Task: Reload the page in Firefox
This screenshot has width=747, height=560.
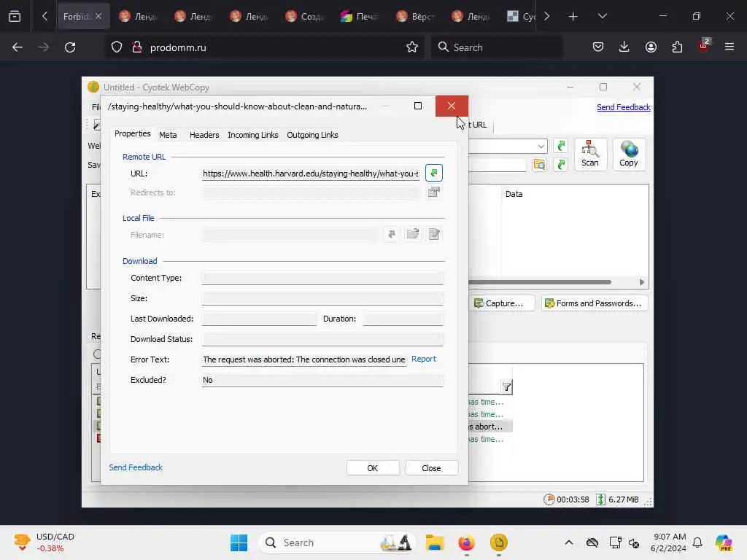Action: tap(70, 47)
